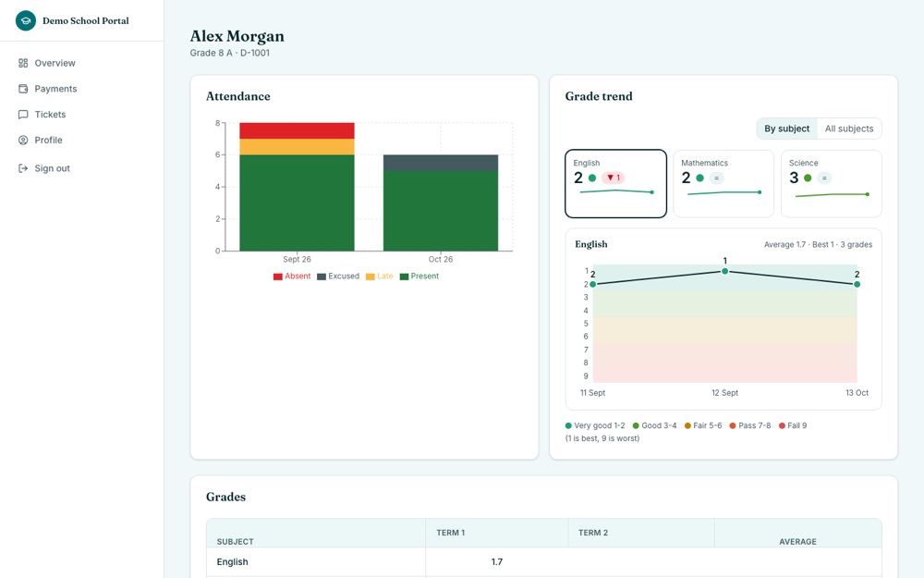Click the Grades section heading
The width and height of the screenshot is (924, 578).
(225, 497)
